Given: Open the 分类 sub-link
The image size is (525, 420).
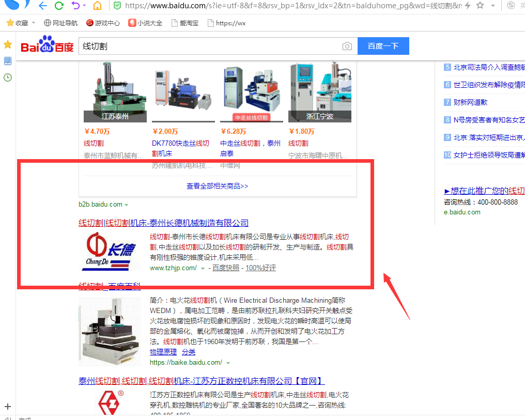Looking at the screenshot, I should (x=189, y=352).
